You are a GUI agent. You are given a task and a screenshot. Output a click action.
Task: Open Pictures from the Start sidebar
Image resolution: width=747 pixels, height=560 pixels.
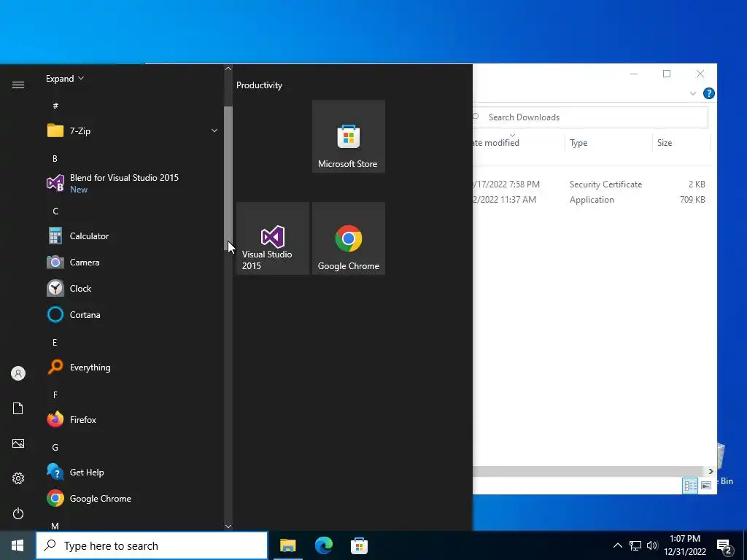click(18, 443)
